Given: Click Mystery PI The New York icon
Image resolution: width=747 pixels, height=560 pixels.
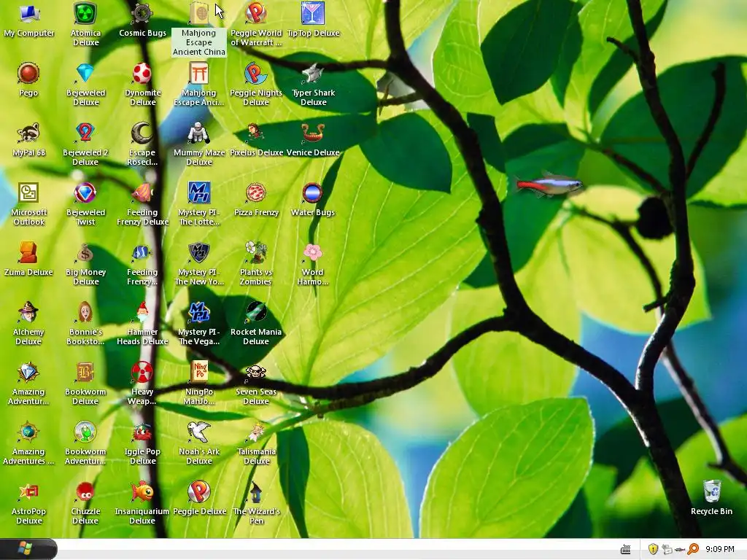Looking at the screenshot, I should point(199,253).
